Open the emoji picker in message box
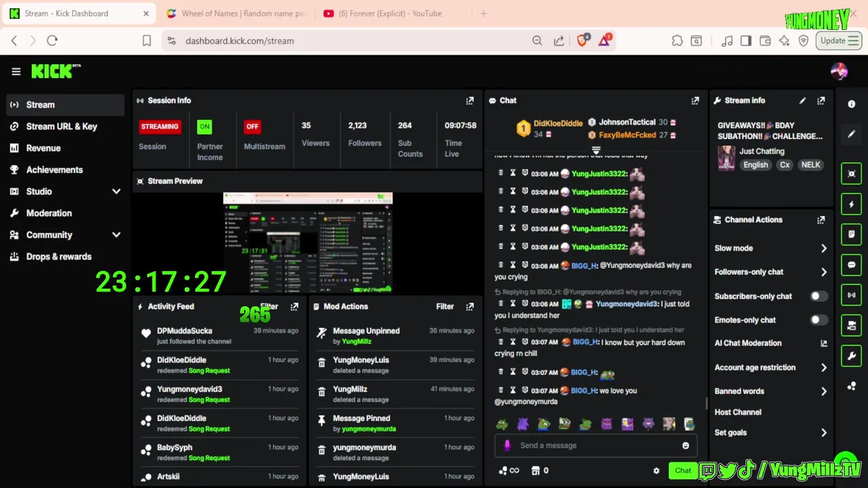This screenshot has height=488, width=868. point(686,445)
